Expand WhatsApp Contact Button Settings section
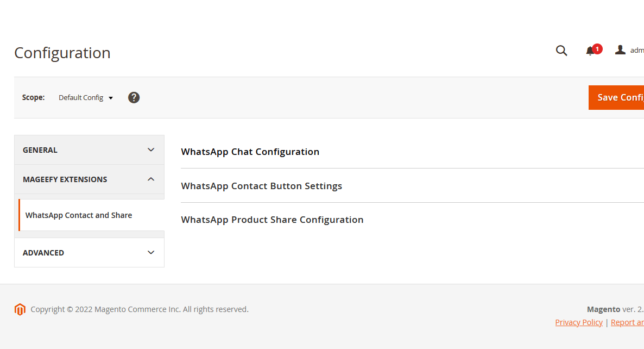 [262, 186]
